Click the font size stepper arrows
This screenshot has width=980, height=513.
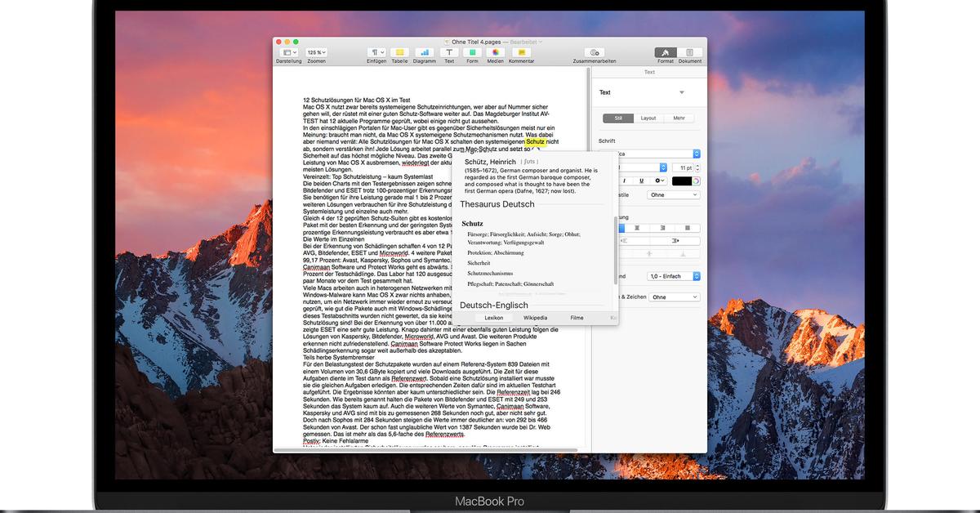pos(697,167)
